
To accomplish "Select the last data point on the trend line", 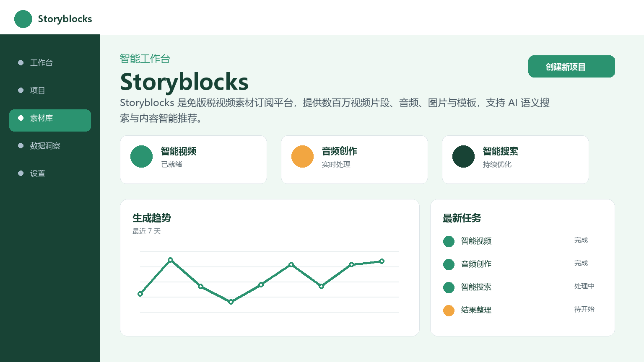I will [x=382, y=261].
